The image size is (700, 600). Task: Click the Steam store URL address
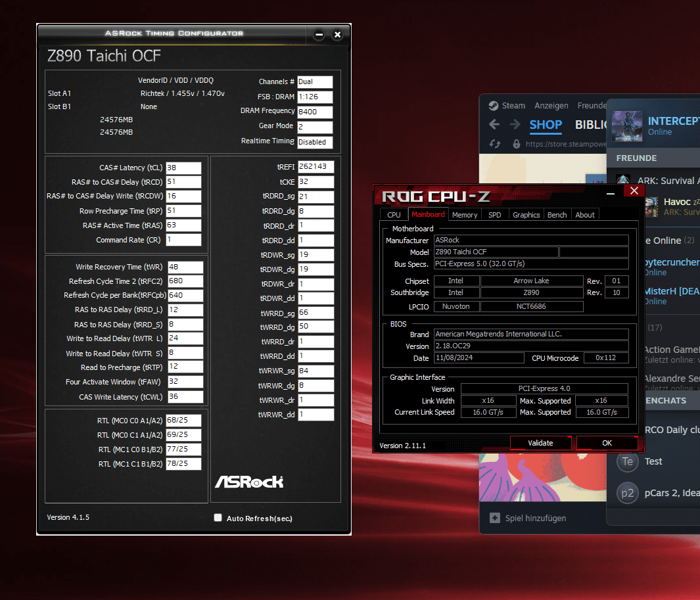pyautogui.click(x=566, y=144)
